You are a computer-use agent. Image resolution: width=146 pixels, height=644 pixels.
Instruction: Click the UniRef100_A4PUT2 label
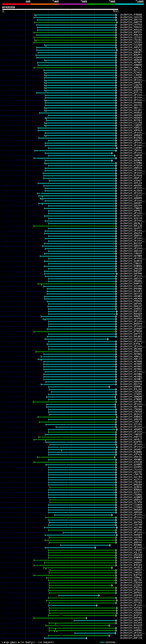click(x=131, y=47)
